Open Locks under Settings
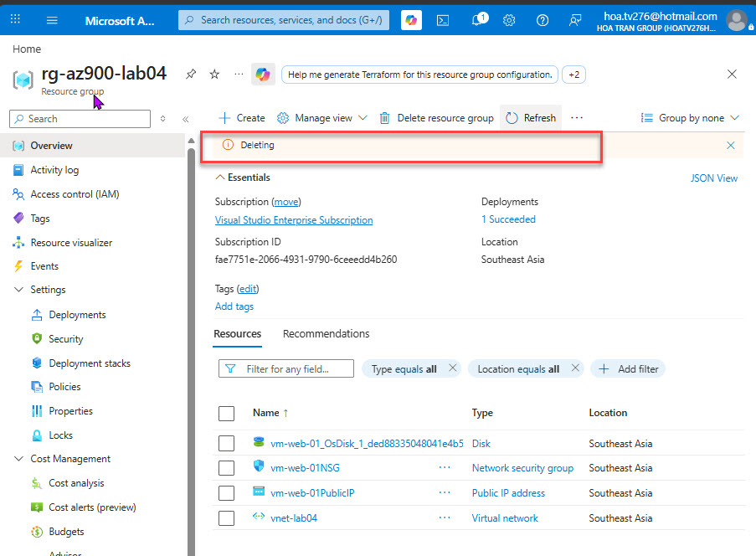 (x=61, y=435)
